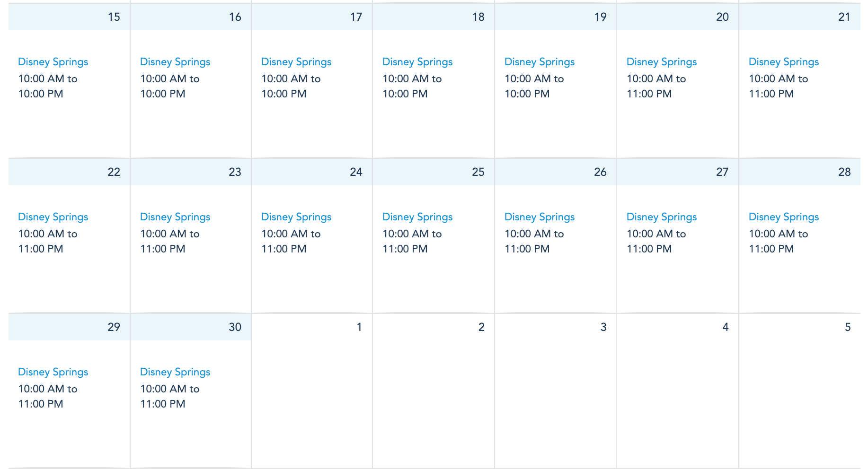
Task: Open Disney Springs link on day 27
Action: tap(662, 217)
